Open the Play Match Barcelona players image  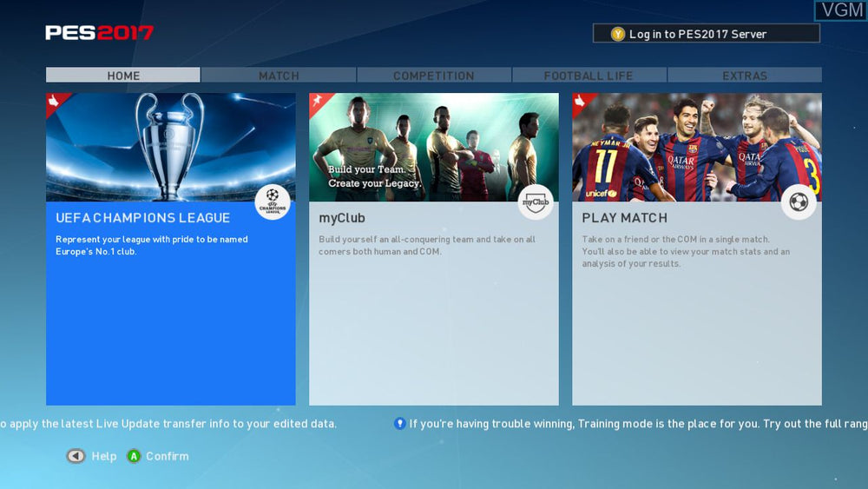pyautogui.click(x=697, y=148)
